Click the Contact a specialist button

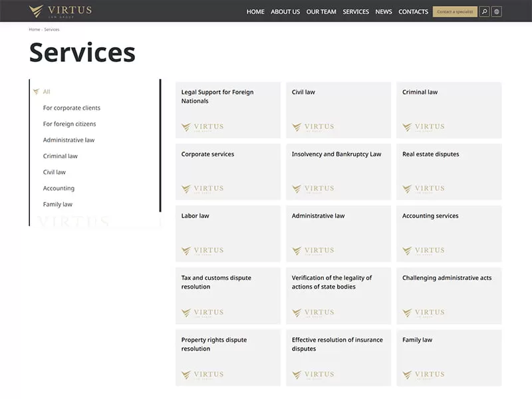click(x=455, y=11)
